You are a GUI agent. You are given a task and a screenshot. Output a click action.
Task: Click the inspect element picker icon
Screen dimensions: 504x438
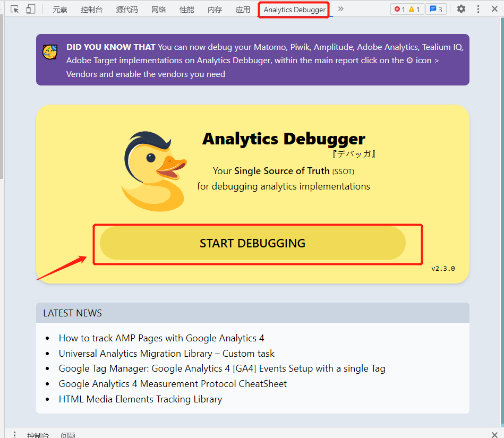point(15,9)
